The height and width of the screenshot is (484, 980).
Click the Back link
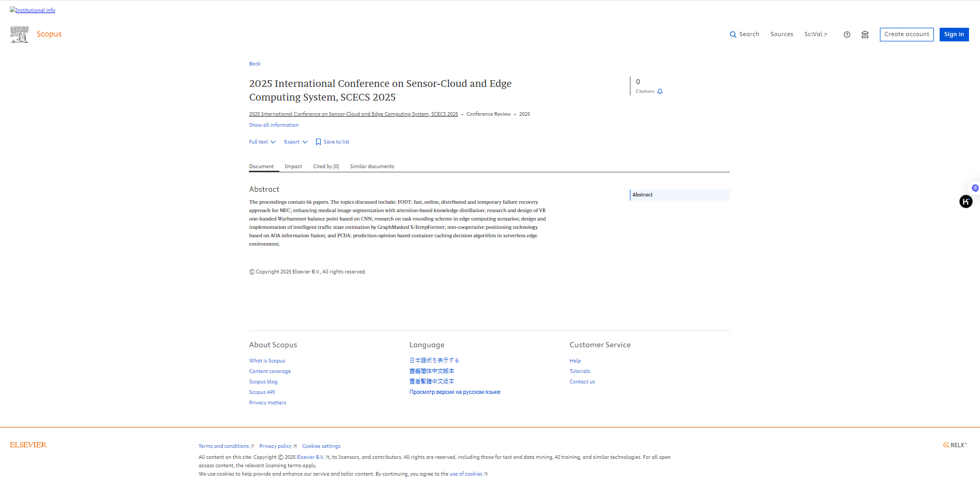pos(255,64)
